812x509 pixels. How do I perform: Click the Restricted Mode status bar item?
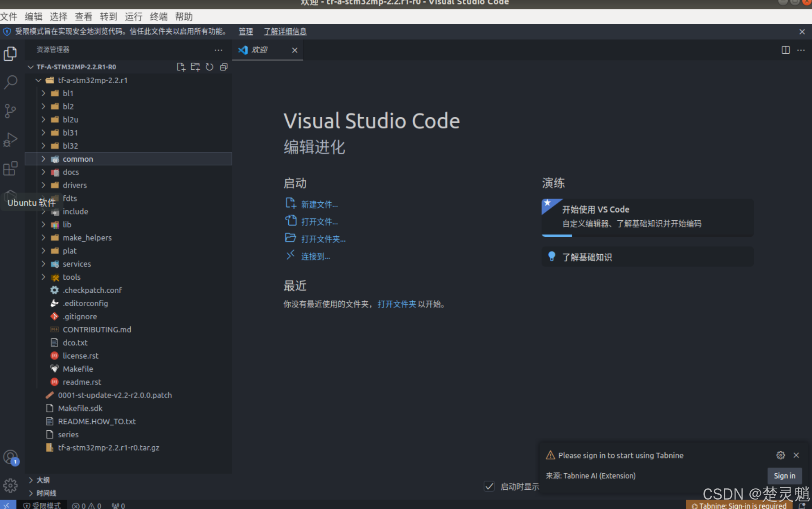42,505
